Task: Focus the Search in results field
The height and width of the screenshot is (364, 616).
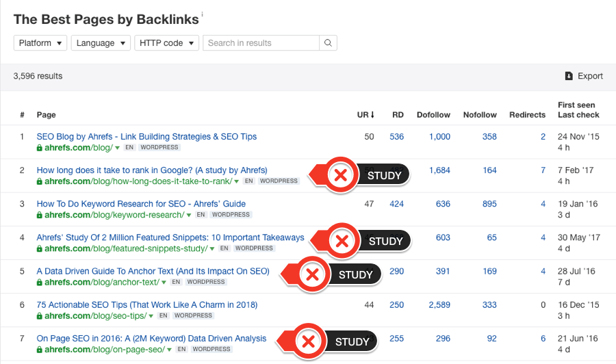Action: click(261, 43)
